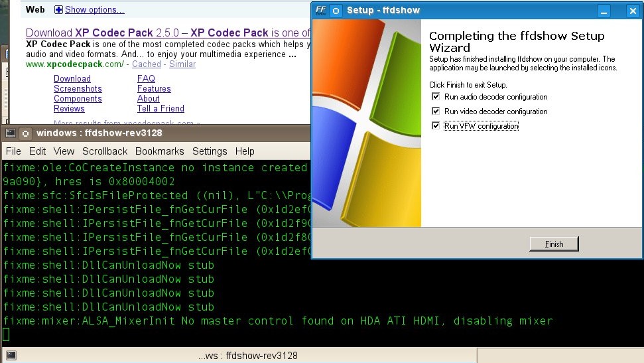Open the Scrollback menu in Konsole
Viewport: 644px width, 363px height.
[105, 151]
